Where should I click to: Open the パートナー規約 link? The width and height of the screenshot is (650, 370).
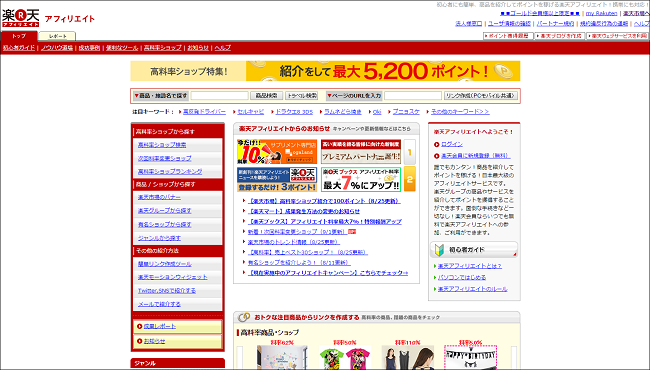click(x=555, y=24)
